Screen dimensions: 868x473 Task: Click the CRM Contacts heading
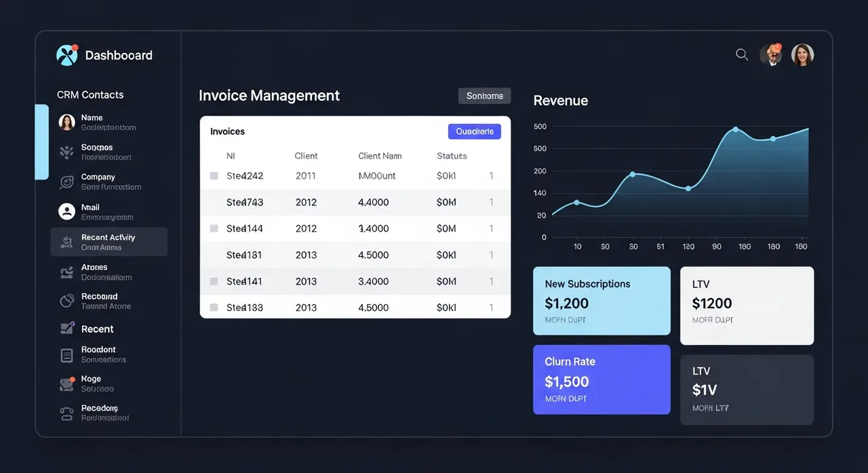tap(90, 95)
